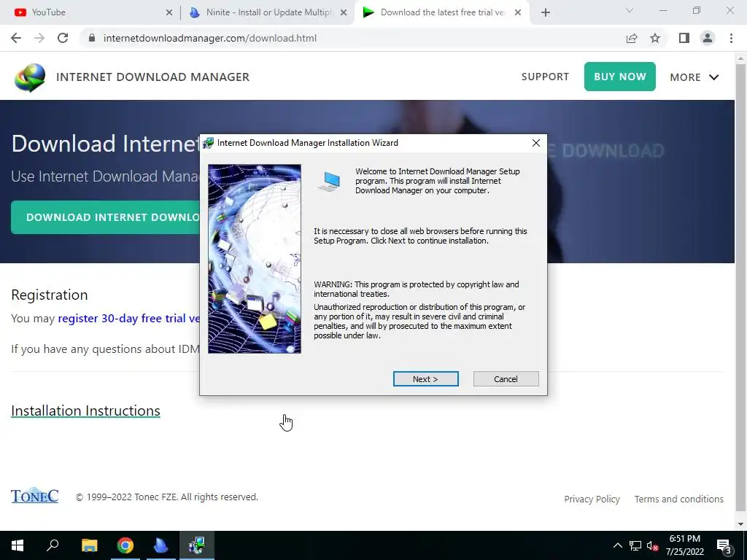Click the page vertical scrollbar

point(740,287)
